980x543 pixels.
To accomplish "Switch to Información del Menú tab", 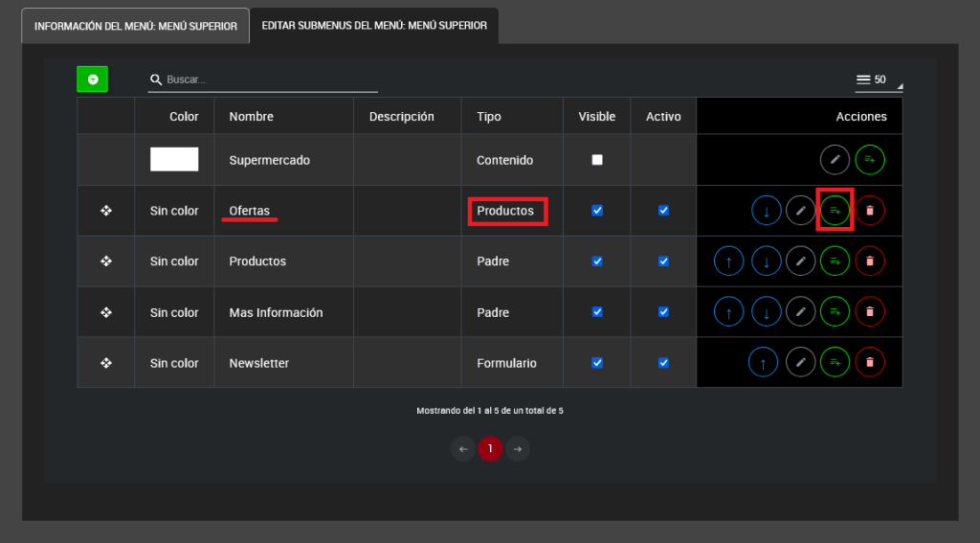I will click(x=136, y=26).
